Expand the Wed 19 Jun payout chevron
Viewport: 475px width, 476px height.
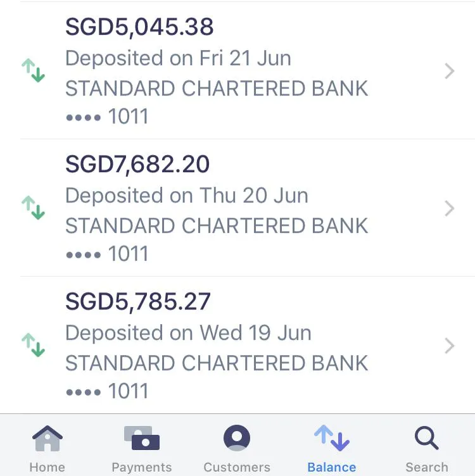(450, 346)
